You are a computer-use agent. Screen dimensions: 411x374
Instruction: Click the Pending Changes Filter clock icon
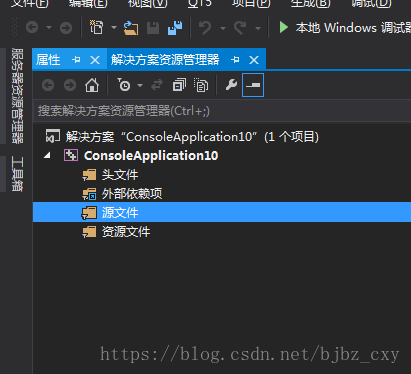[x=124, y=85]
